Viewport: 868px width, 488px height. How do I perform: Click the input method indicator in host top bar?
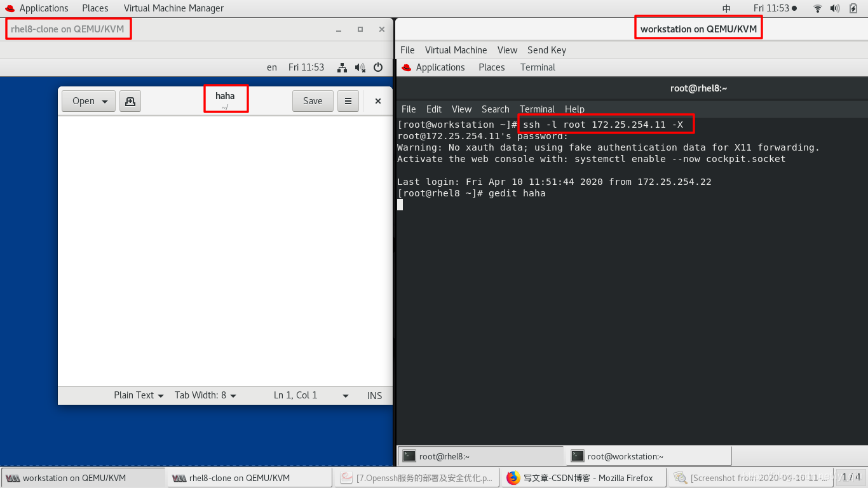coord(727,8)
